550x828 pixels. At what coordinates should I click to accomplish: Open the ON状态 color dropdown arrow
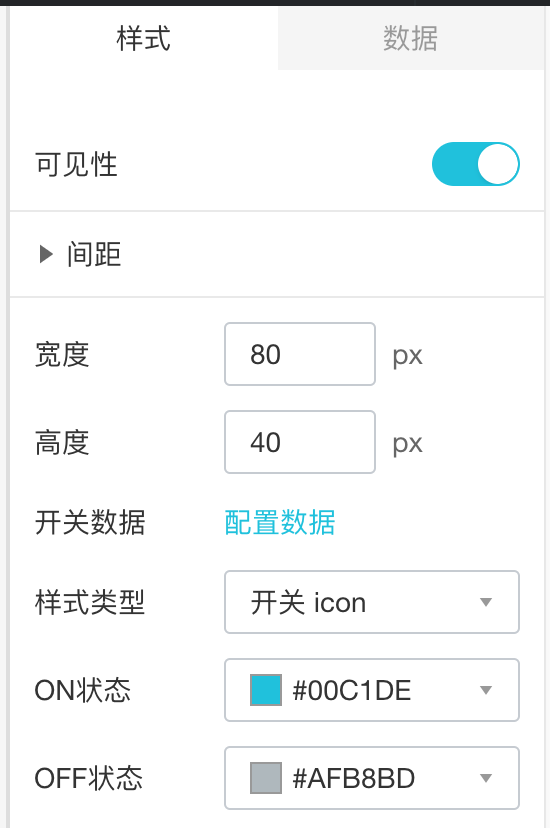coord(486,690)
